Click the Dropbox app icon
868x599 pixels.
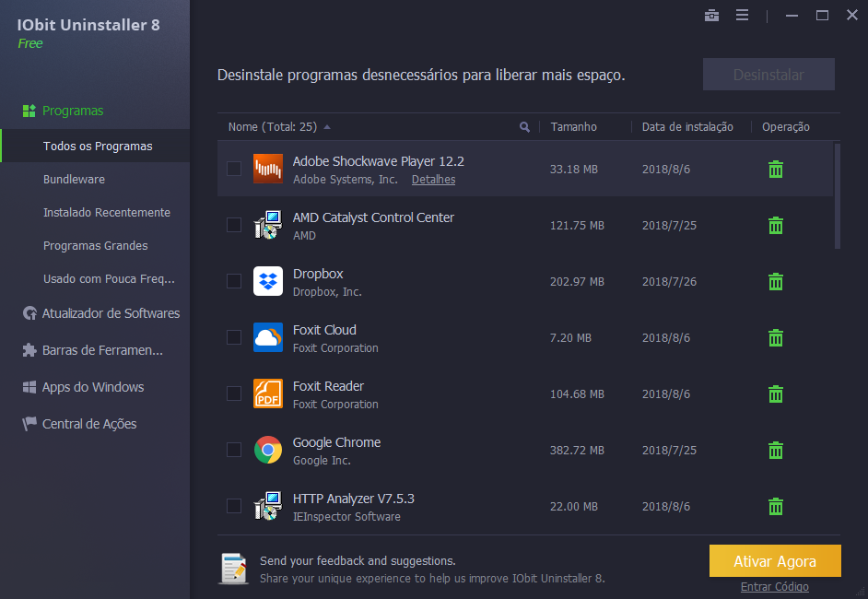tap(268, 281)
